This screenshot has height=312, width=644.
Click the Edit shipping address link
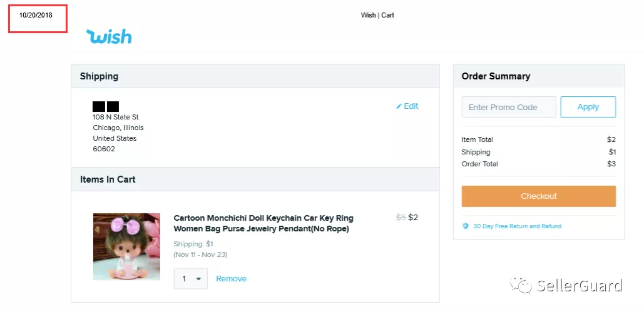click(x=411, y=106)
